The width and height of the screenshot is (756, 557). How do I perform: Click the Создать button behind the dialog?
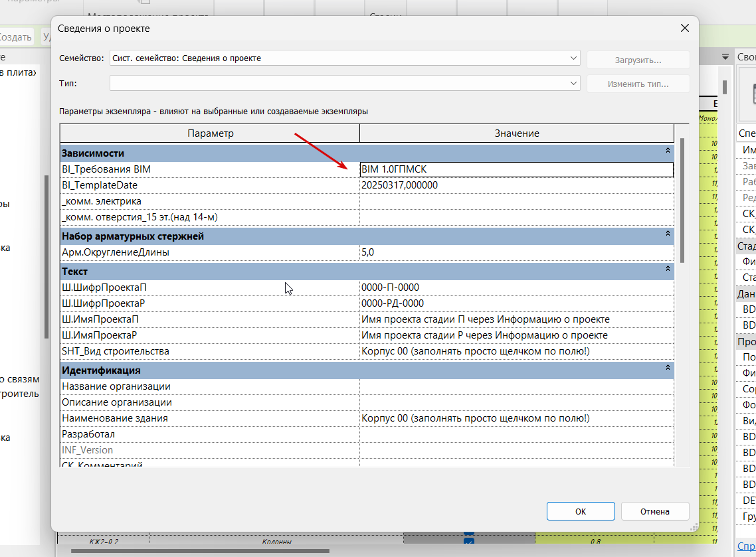pos(15,37)
